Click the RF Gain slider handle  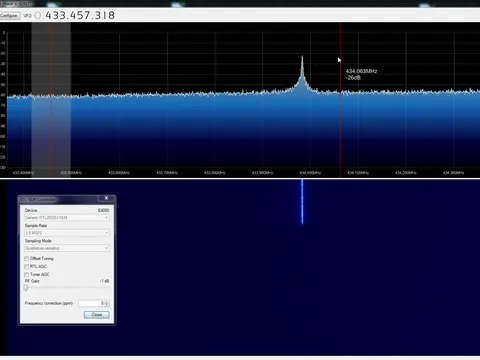coord(26,288)
